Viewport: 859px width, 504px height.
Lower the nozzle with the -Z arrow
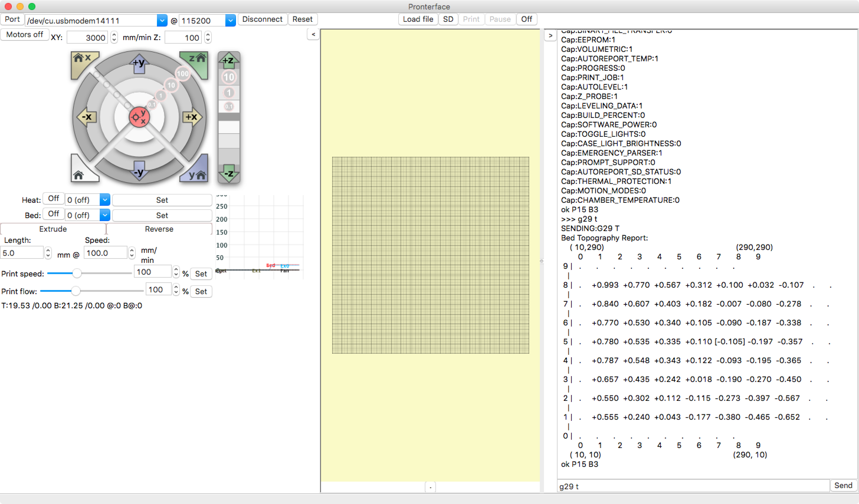click(x=228, y=173)
